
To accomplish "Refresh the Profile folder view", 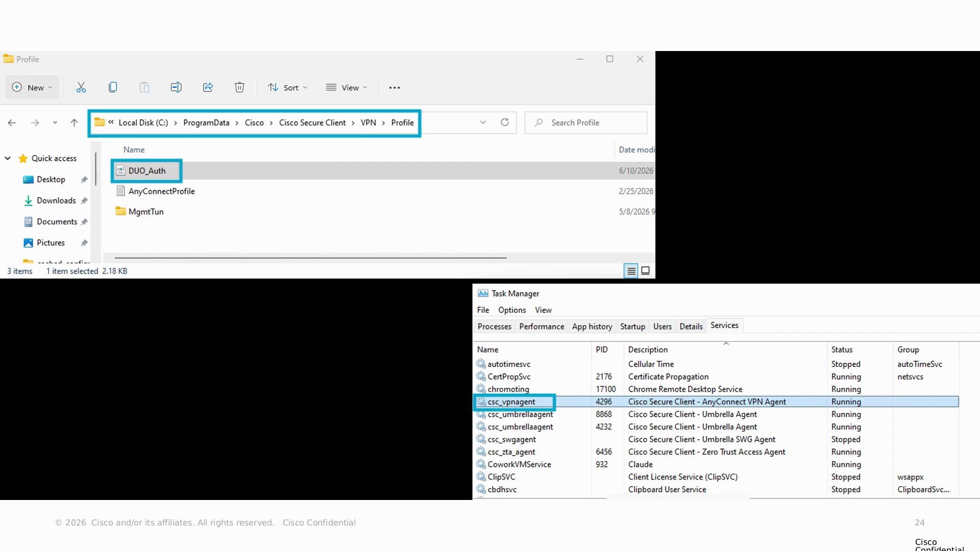I will (505, 122).
